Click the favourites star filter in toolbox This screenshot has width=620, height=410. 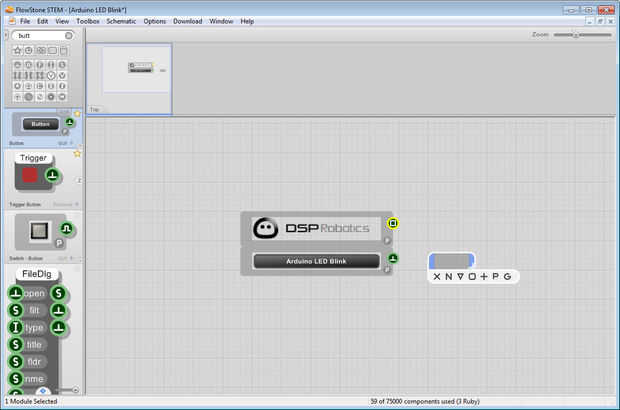[17, 51]
